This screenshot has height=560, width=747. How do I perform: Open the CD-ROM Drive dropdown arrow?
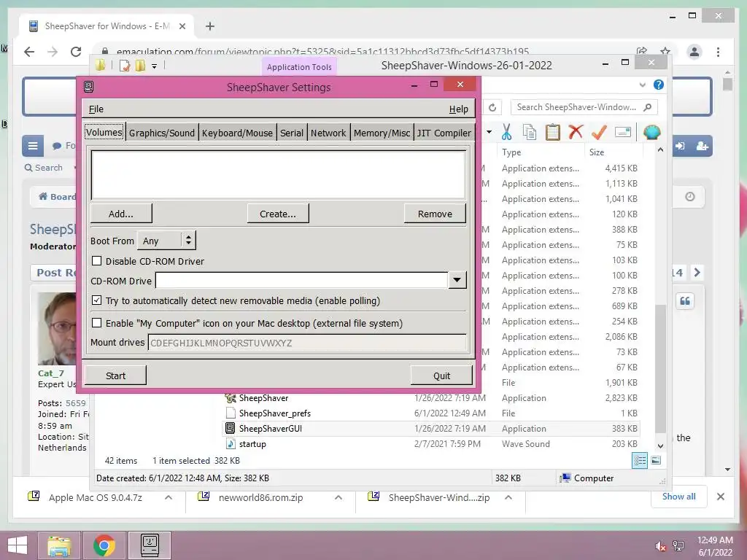point(457,280)
